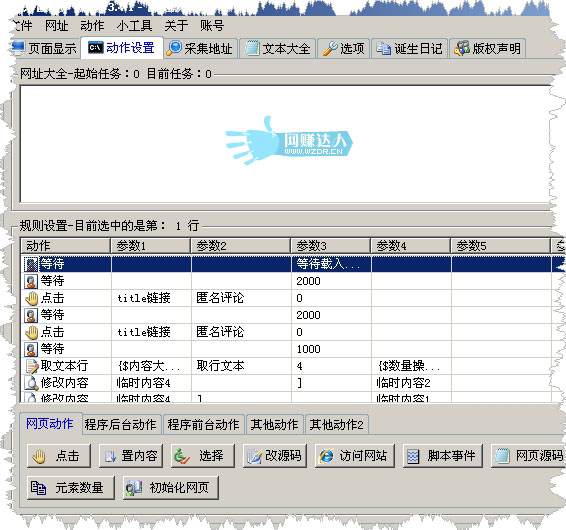Open the 版权声明 tab

[487, 48]
